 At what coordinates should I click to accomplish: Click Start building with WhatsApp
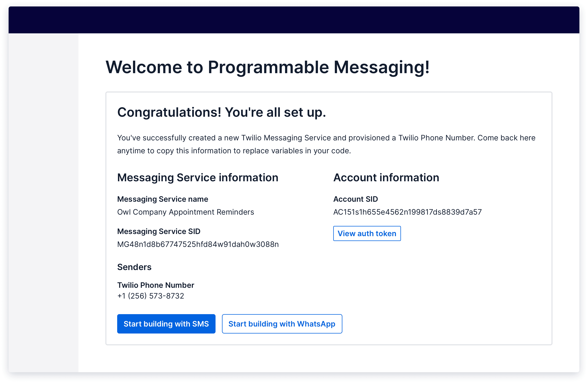(282, 324)
